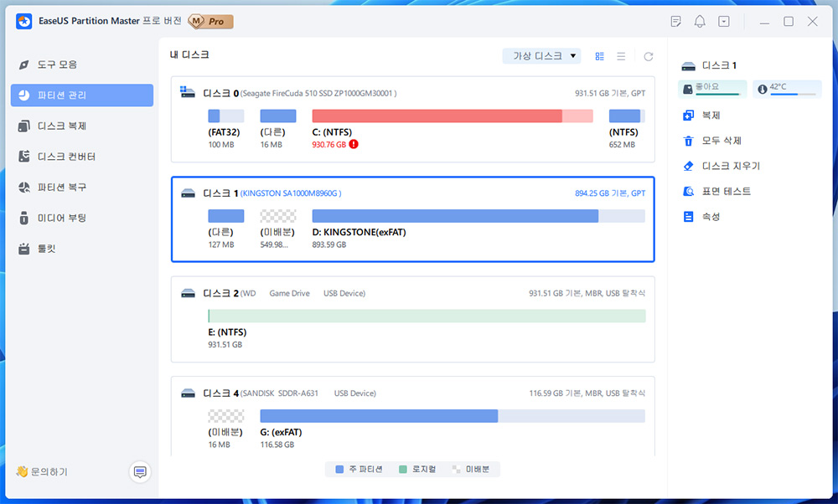Screen dimensions: 838x504
Task: Select 미디어 부팅 menu item
Action: pyautogui.click(x=82, y=218)
